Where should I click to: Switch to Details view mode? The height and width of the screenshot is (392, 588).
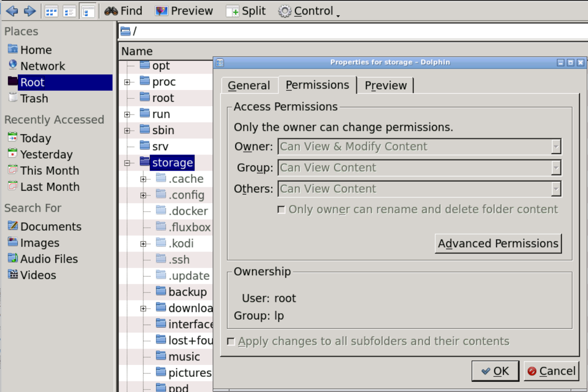pyautogui.click(x=69, y=12)
